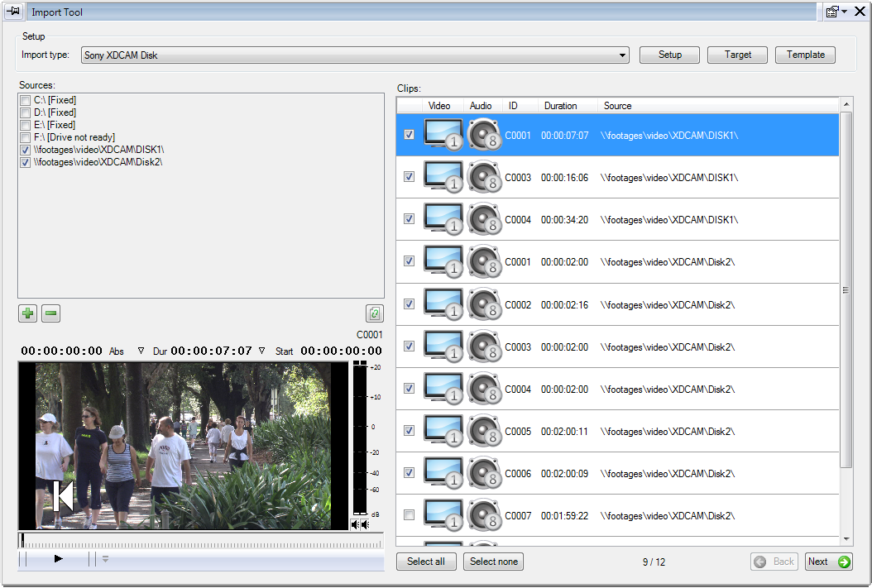
Task: Click the video icon of the 00:00:16:06 clip
Action: click(443, 177)
